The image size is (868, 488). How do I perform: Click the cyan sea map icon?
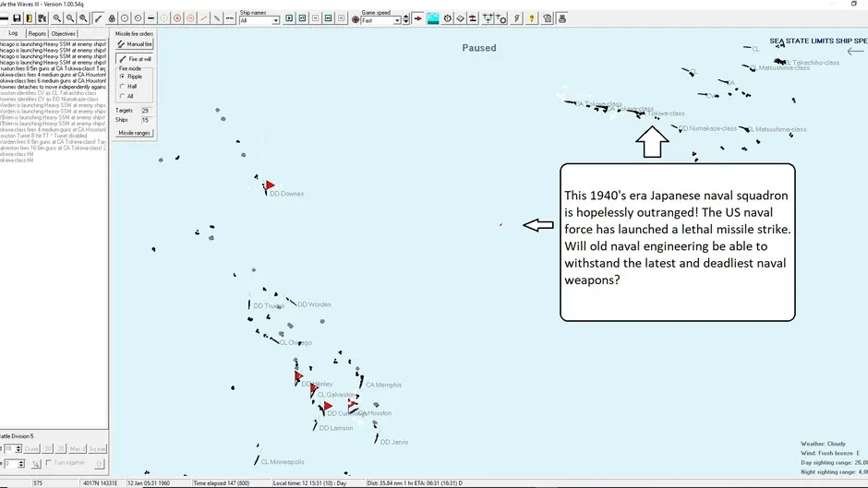(433, 18)
